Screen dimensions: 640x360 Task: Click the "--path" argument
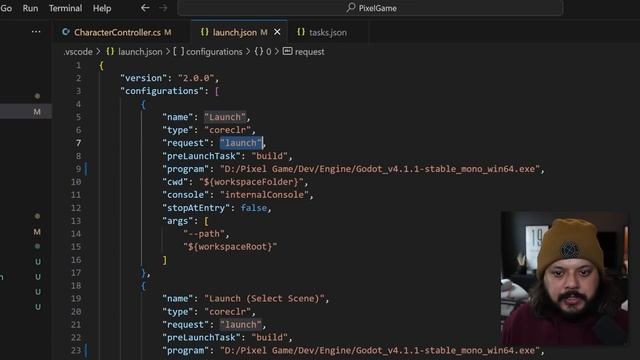click(x=204, y=234)
